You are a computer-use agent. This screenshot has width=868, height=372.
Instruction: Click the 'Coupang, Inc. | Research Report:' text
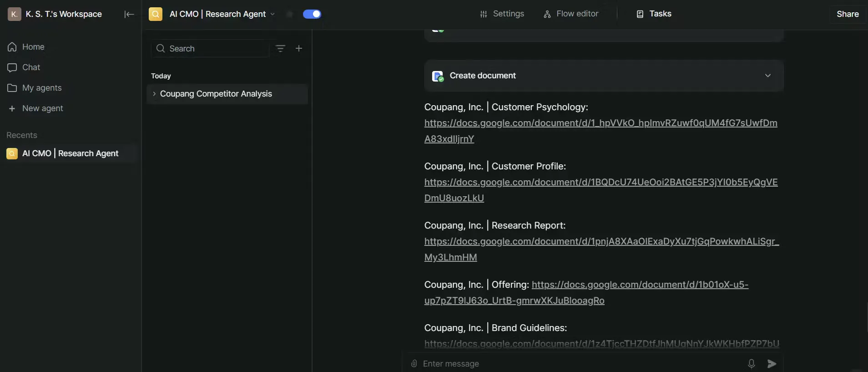click(x=495, y=225)
